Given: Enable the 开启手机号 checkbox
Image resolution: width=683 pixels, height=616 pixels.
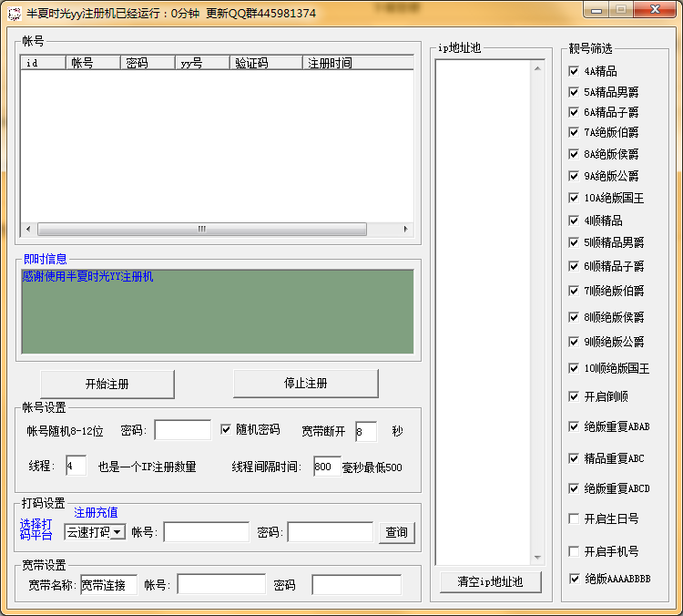Looking at the screenshot, I should 574,551.
